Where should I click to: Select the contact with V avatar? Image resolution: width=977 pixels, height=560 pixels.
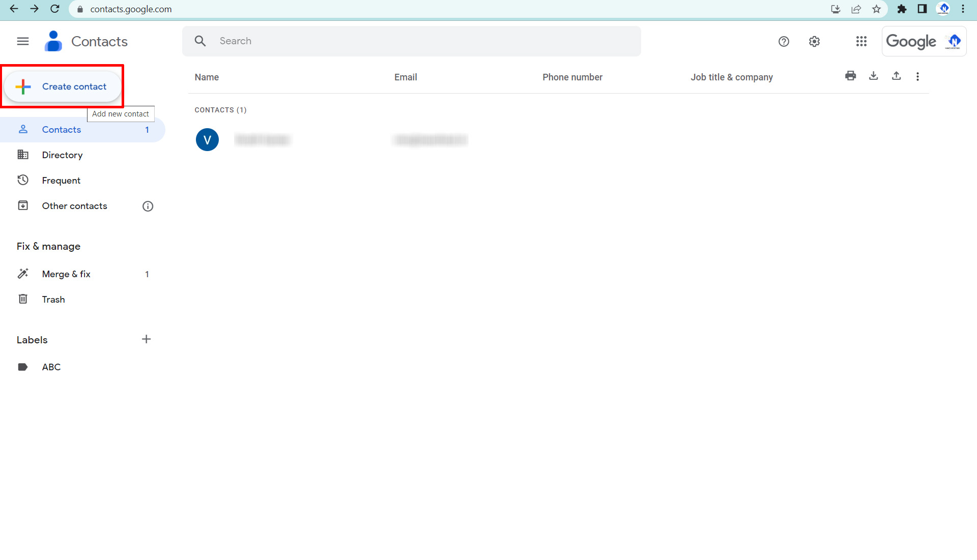(x=207, y=140)
